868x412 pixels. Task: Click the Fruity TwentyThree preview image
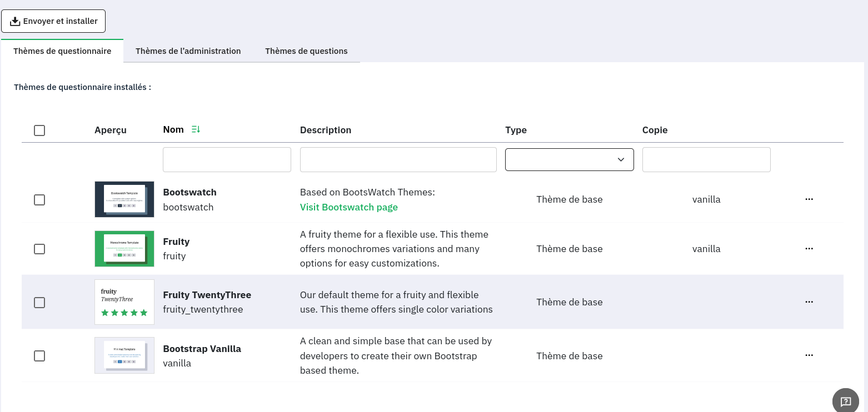tap(124, 302)
